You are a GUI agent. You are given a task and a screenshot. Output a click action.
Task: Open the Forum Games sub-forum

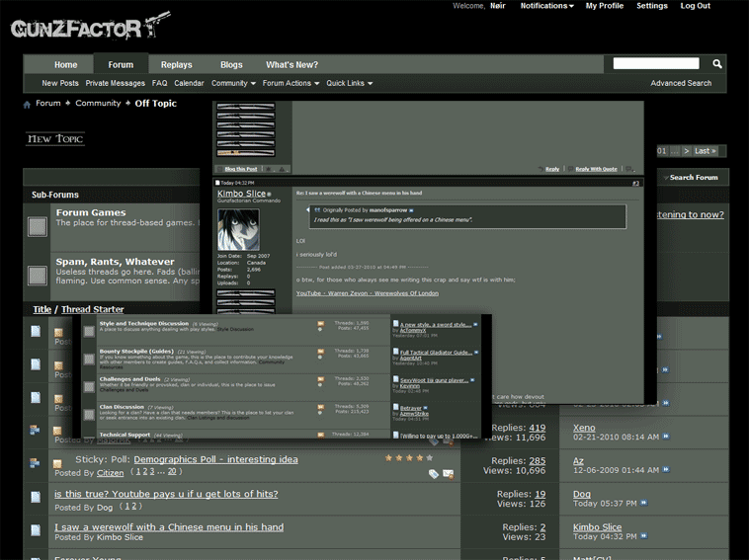coord(91,212)
